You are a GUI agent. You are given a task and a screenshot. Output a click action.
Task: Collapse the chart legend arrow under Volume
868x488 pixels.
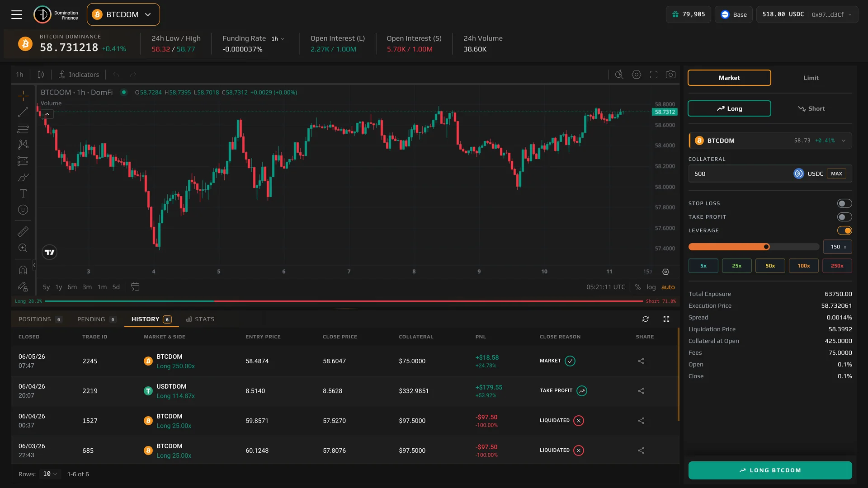[x=47, y=114]
